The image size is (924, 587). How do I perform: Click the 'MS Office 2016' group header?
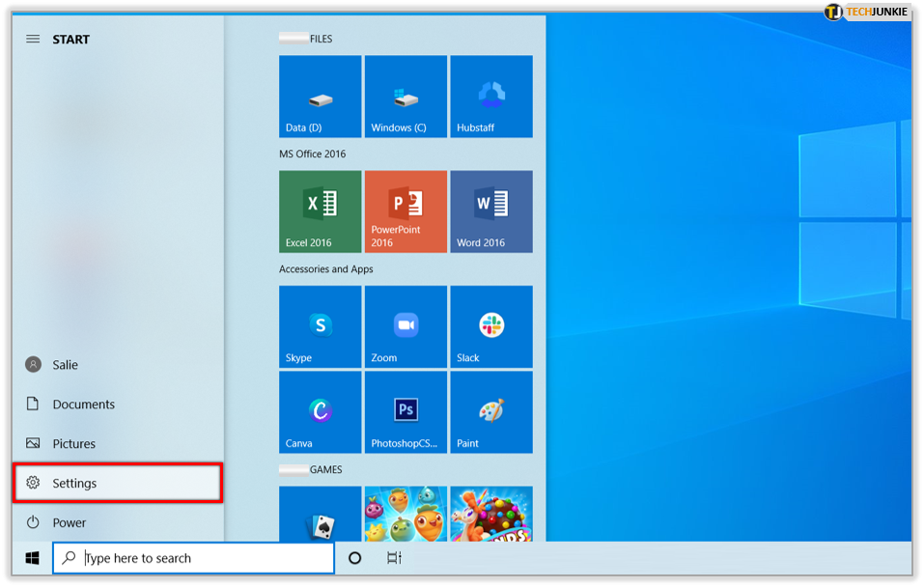[x=312, y=154]
